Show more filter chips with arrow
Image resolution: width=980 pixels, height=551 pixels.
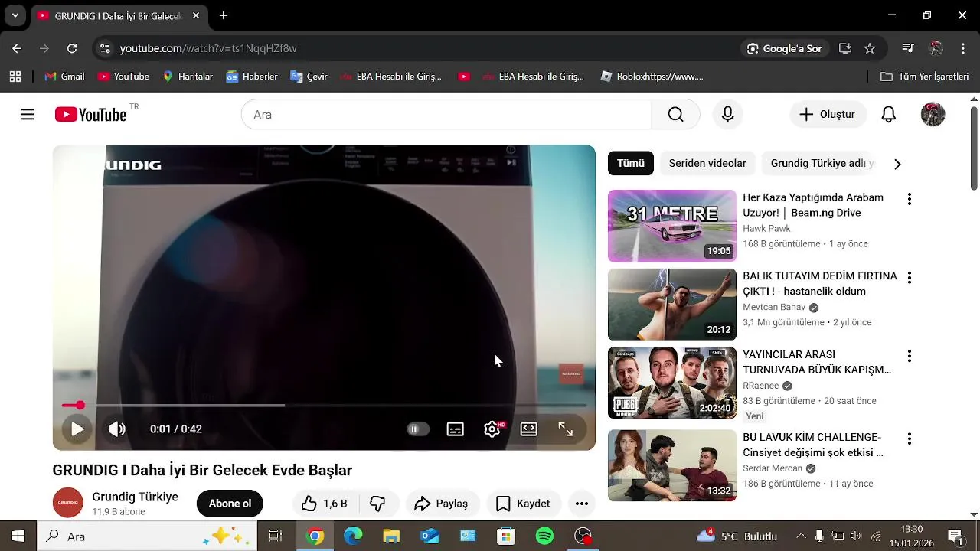pos(897,164)
